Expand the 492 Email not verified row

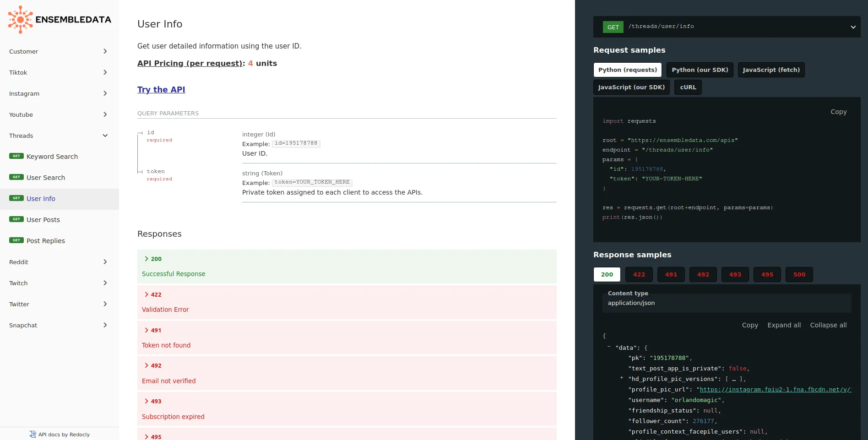tap(347, 373)
